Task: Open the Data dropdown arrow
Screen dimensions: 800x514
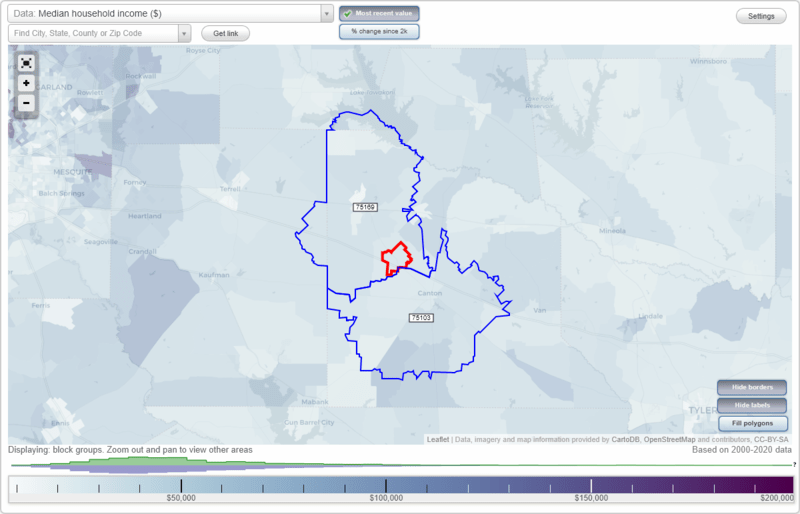Action: [327, 14]
